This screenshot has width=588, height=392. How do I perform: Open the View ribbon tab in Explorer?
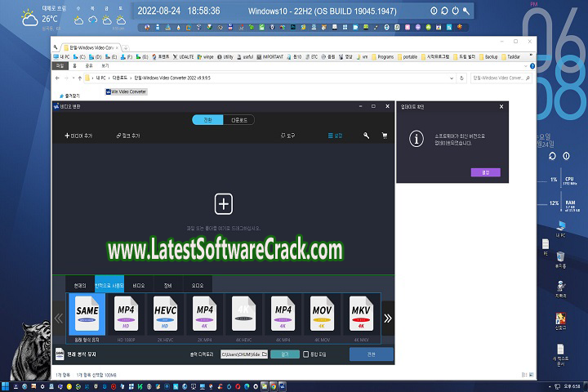click(x=105, y=65)
